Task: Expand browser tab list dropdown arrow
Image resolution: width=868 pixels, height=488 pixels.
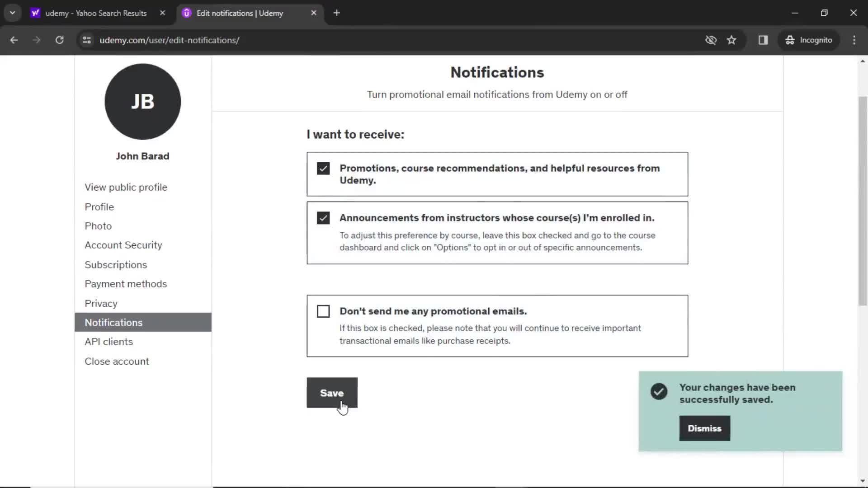Action: coord(13,13)
